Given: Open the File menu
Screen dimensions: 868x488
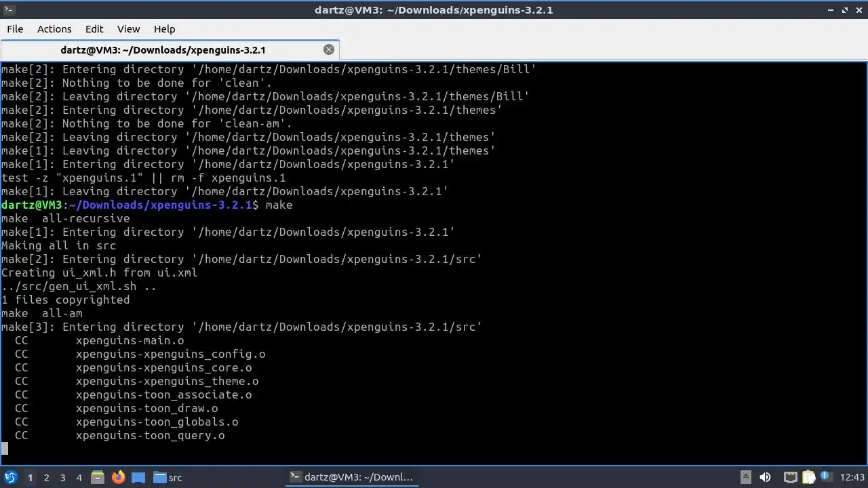Looking at the screenshot, I should [15, 29].
